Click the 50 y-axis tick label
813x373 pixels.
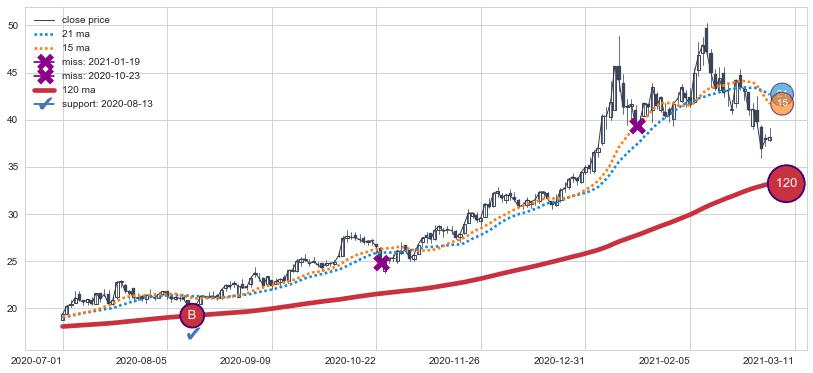click(x=14, y=26)
